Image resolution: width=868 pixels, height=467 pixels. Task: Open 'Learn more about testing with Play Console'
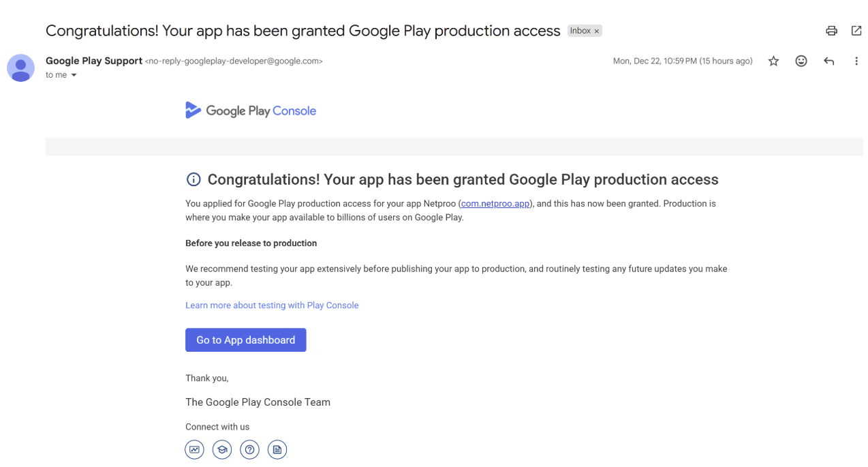(x=272, y=305)
